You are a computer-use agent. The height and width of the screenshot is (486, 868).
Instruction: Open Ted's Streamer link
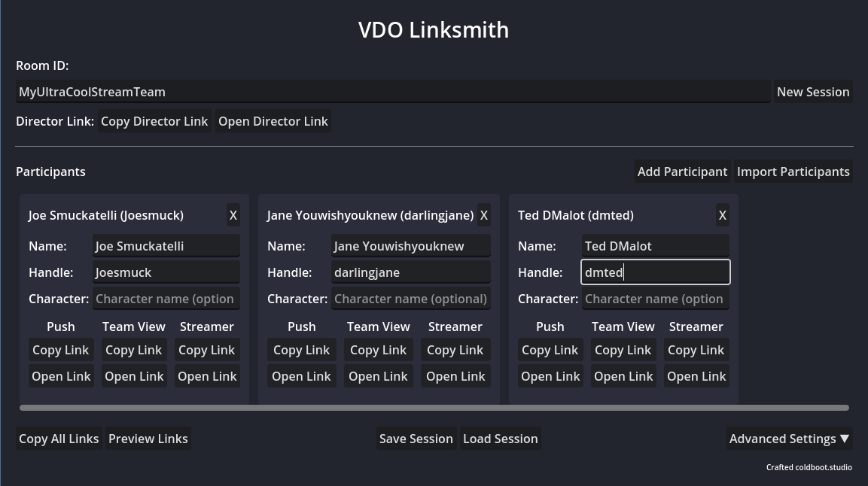(x=696, y=376)
